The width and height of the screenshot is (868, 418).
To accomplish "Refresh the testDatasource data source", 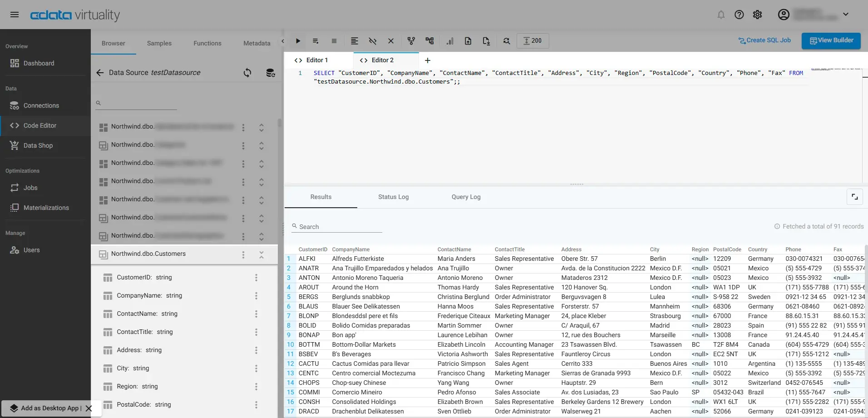I will pos(247,73).
